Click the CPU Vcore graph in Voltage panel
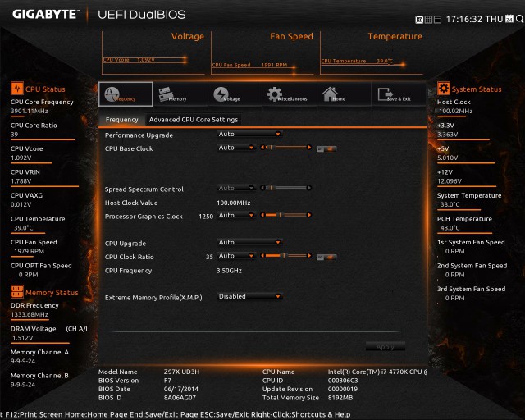Screen dimensions: 525x420 click(145, 60)
